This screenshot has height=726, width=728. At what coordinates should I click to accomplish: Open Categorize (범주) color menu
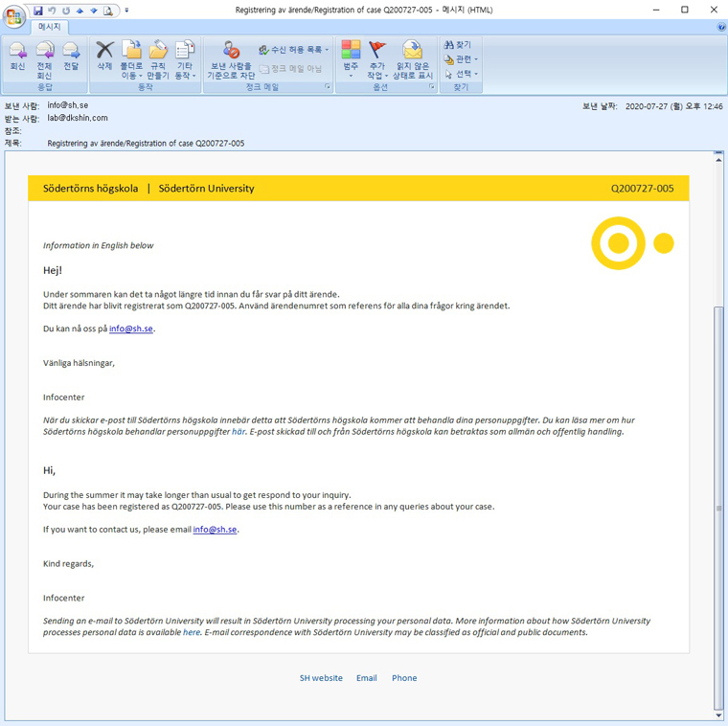pos(351,59)
